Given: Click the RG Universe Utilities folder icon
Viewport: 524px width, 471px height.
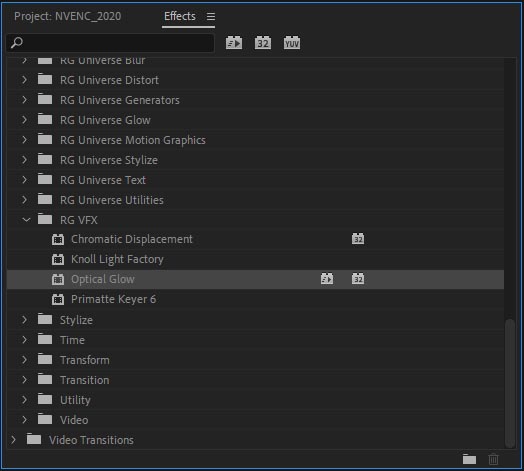Looking at the screenshot, I should [45, 199].
